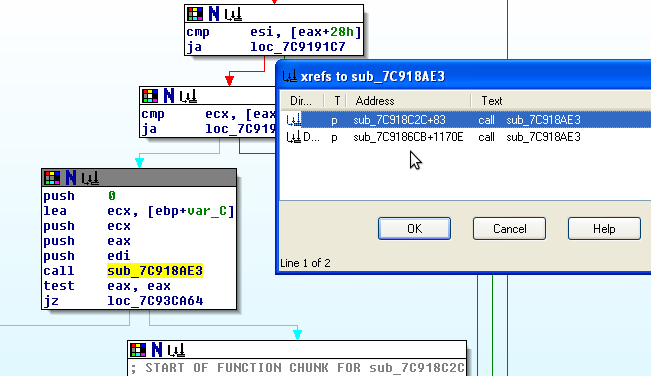
Task: Click color palette icon on cmp esi node
Action: (x=195, y=14)
